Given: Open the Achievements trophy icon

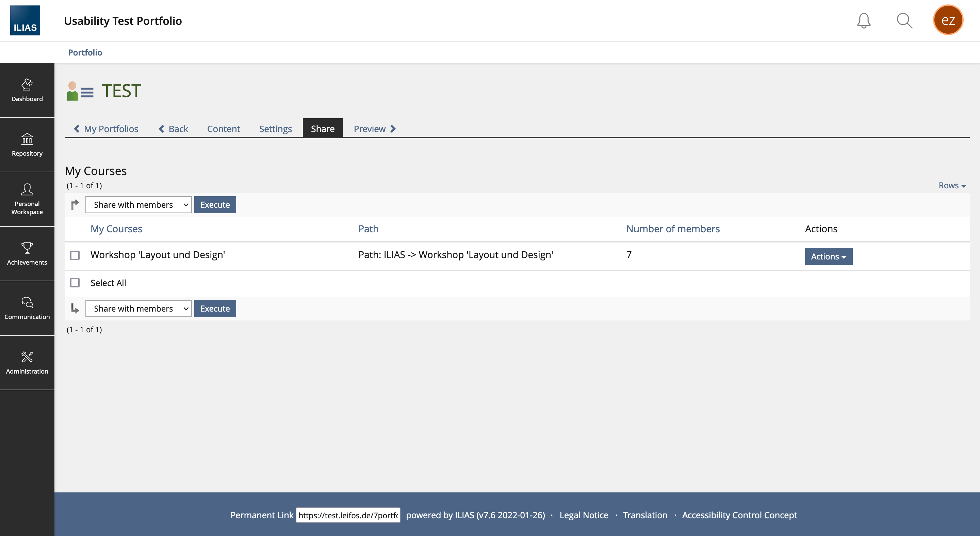Looking at the screenshot, I should point(27,254).
